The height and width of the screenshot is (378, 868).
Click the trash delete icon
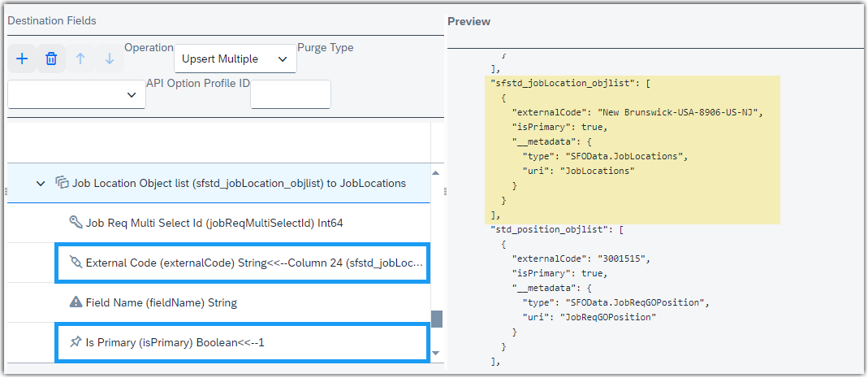(x=51, y=59)
